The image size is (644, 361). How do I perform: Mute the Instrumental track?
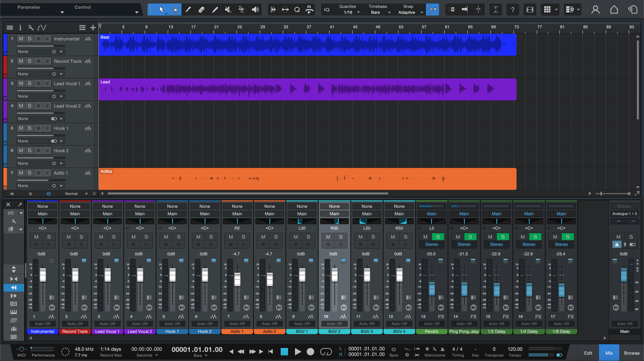21,39
